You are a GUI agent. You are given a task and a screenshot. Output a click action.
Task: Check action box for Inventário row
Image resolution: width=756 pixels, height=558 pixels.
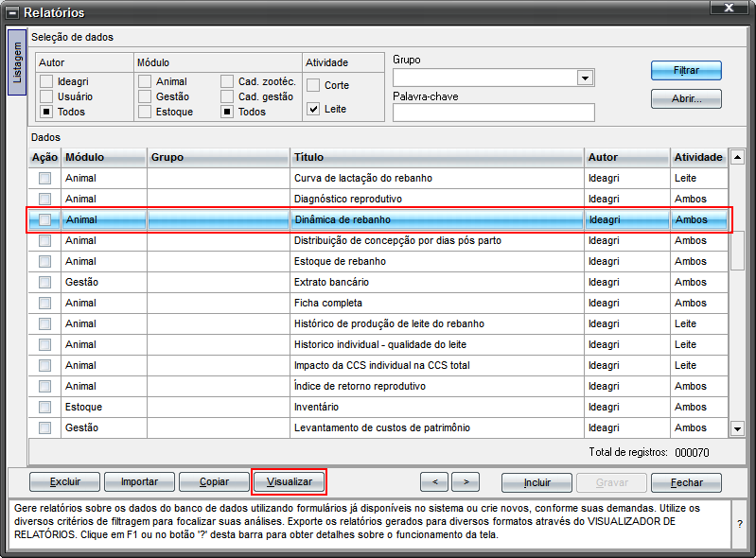click(44, 407)
